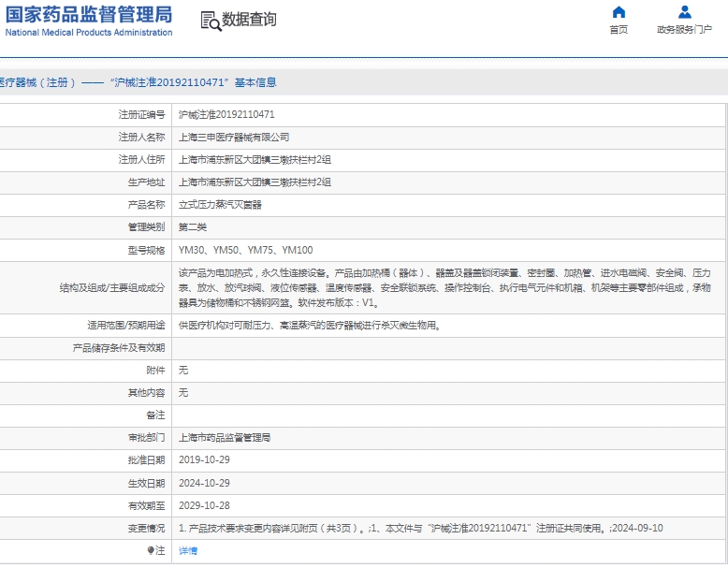Click the 适用范围/预期用途 label
This screenshot has height=568, width=728.
click(x=126, y=326)
